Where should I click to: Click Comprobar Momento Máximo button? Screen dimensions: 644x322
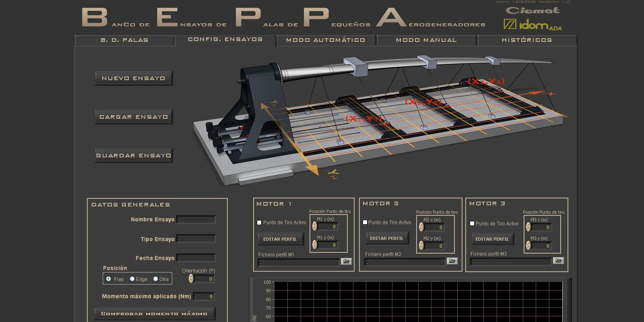(x=154, y=314)
